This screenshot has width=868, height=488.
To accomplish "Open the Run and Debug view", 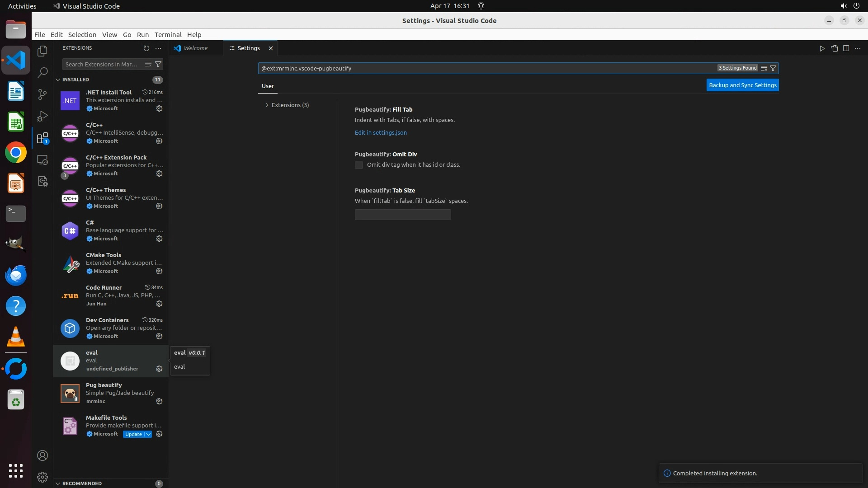I will 42,116.
